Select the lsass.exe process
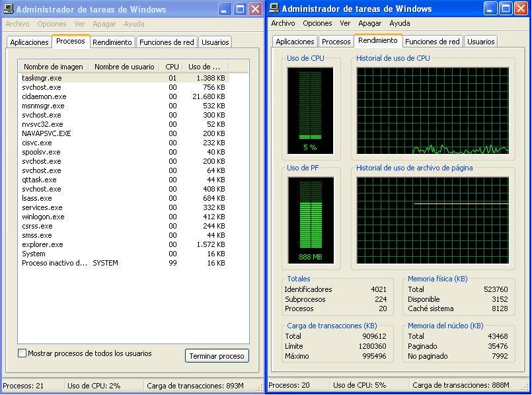The width and height of the screenshot is (532, 395). [124, 198]
